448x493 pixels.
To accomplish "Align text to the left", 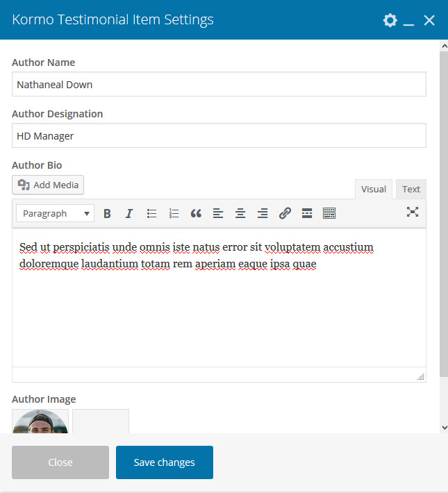I will pos(218,214).
